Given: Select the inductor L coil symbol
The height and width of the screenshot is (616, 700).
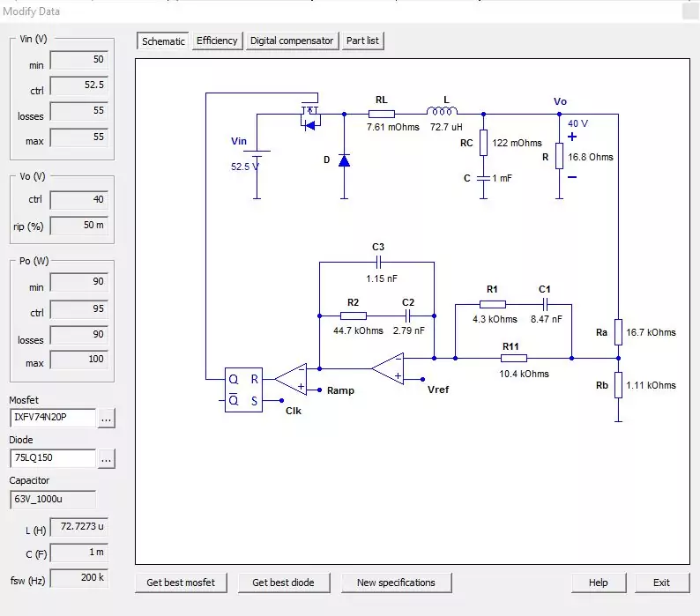Looking at the screenshot, I should [x=441, y=112].
